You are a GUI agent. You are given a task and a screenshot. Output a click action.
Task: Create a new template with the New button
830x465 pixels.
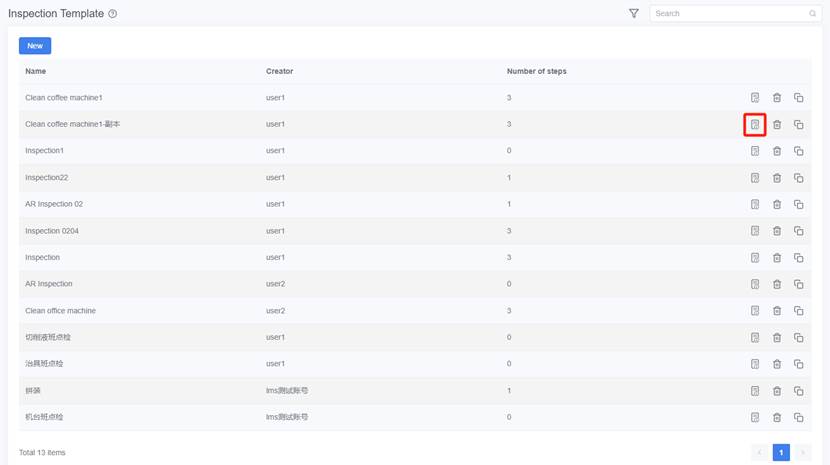point(35,46)
